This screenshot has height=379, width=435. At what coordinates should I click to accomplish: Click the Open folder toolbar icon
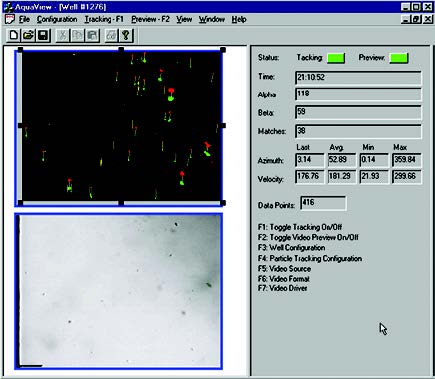[x=28, y=35]
